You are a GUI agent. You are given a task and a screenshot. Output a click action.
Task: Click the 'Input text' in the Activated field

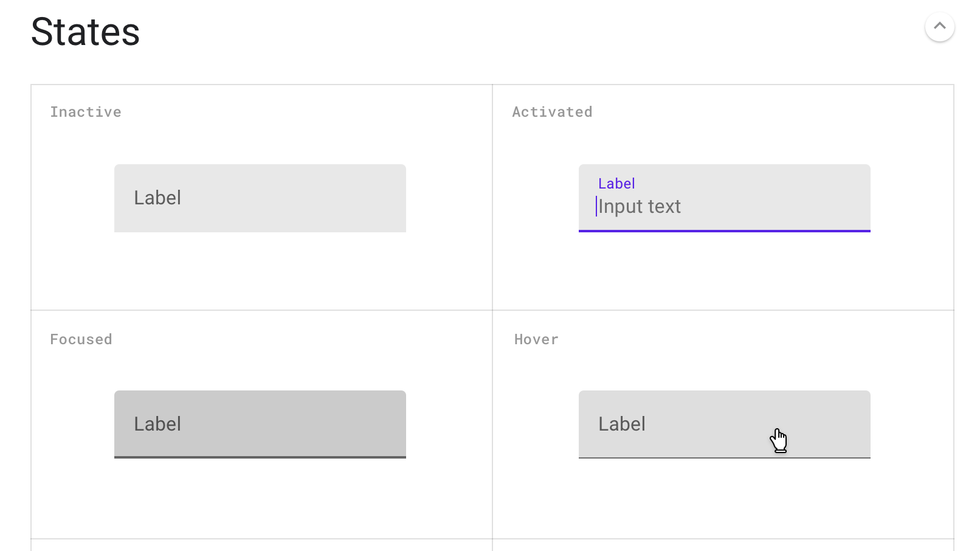[640, 207]
